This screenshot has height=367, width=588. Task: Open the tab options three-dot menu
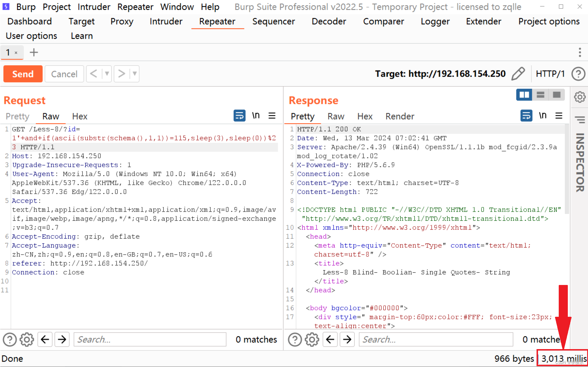point(580,52)
